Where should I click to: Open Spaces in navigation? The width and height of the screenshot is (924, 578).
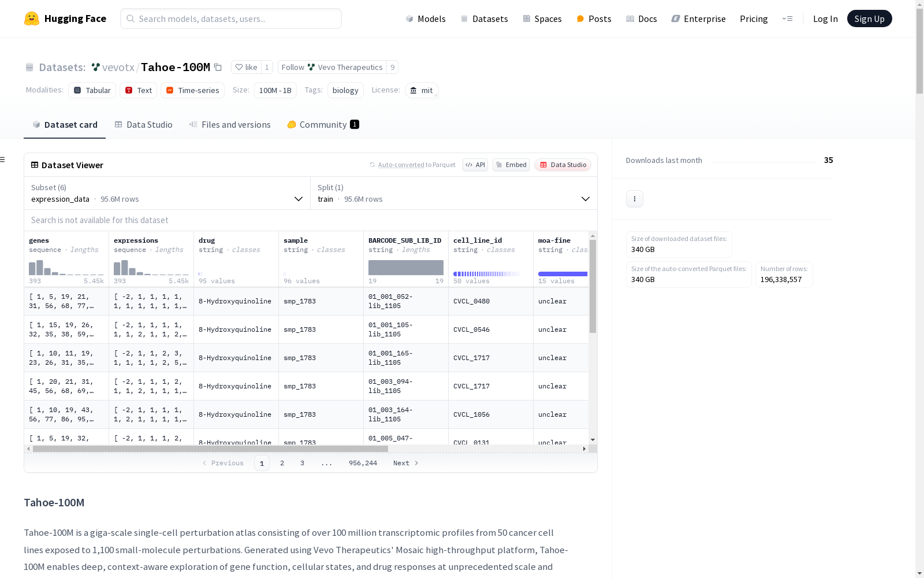542,18
